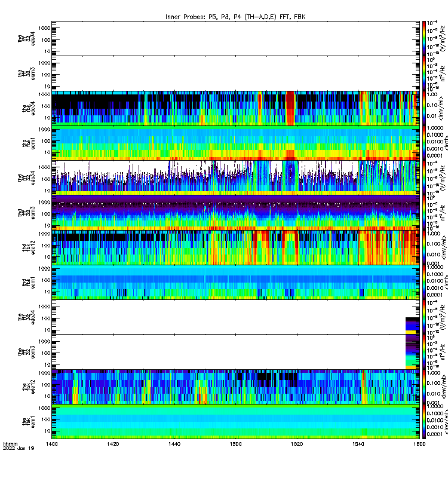Click the thd fff edc34 spectrogram panel
Screen dimensions: 448x478
click(x=235, y=178)
